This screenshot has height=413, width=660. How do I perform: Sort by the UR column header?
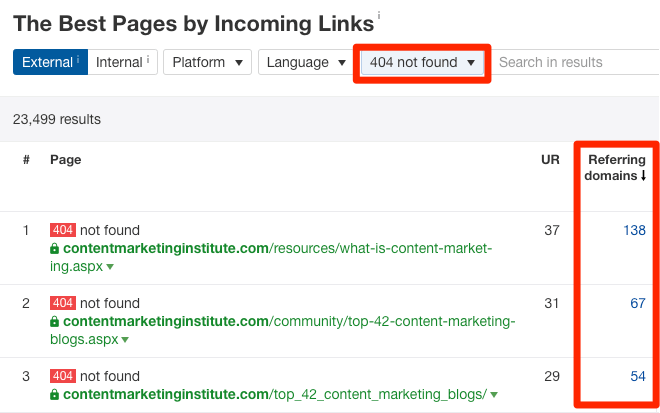(550, 159)
